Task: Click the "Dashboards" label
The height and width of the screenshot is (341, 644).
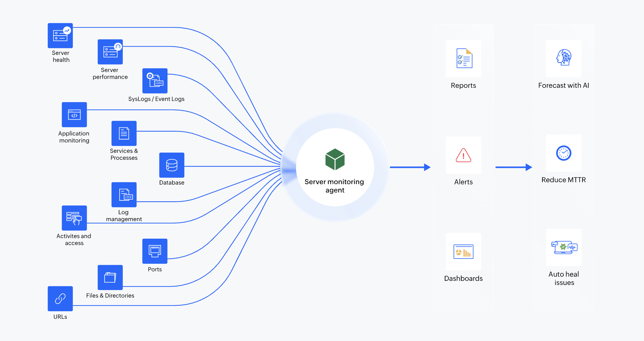Action: (463, 278)
